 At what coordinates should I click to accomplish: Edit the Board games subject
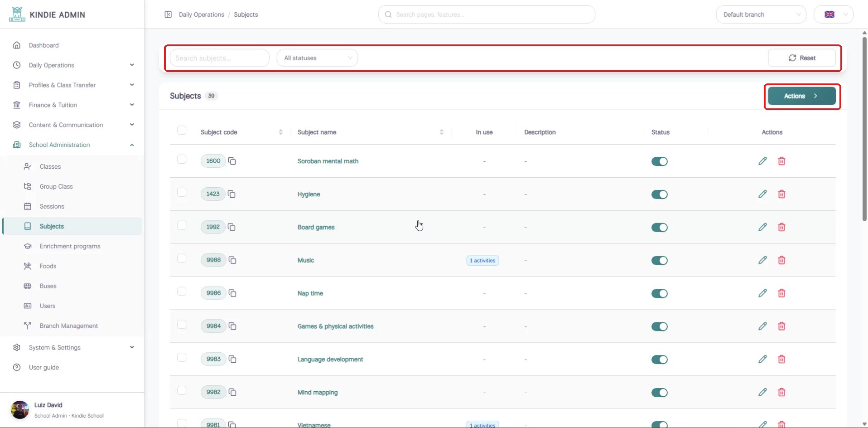tap(762, 227)
